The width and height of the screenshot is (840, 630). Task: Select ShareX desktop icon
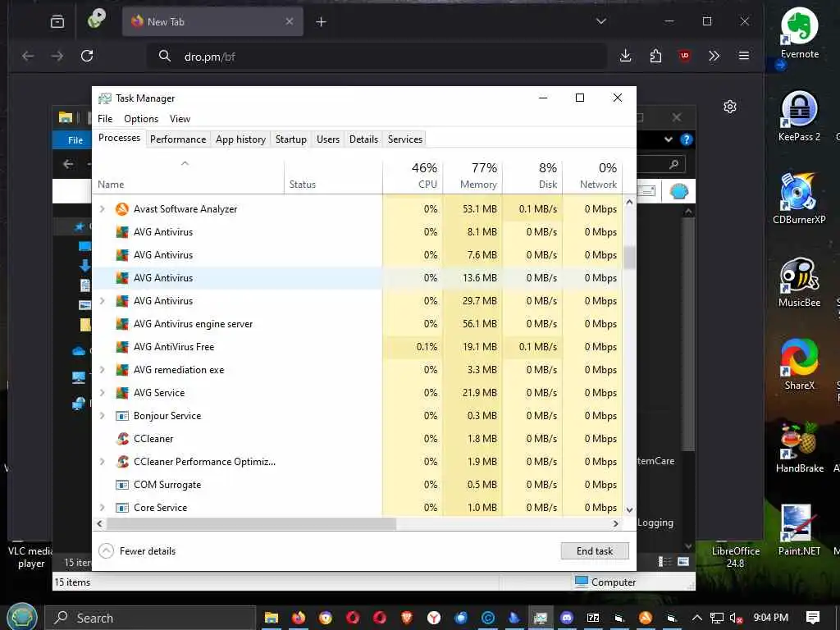click(799, 364)
